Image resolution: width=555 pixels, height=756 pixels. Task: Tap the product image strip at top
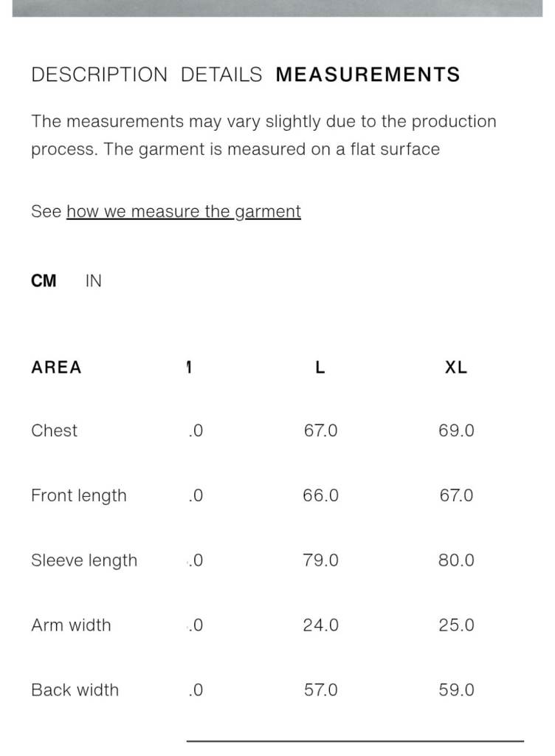[x=277, y=7]
